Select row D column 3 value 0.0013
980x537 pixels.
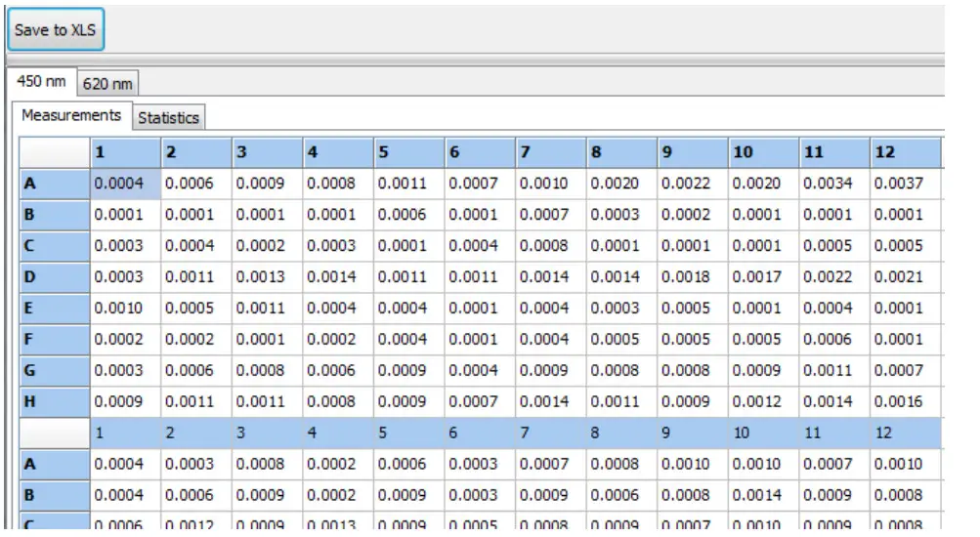pyautogui.click(x=267, y=277)
